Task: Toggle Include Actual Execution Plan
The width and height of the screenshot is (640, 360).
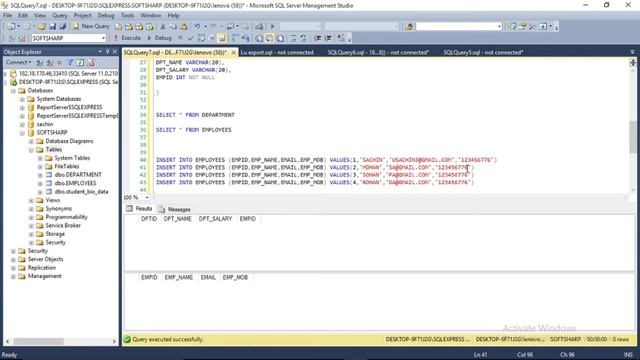Action: pos(235,38)
